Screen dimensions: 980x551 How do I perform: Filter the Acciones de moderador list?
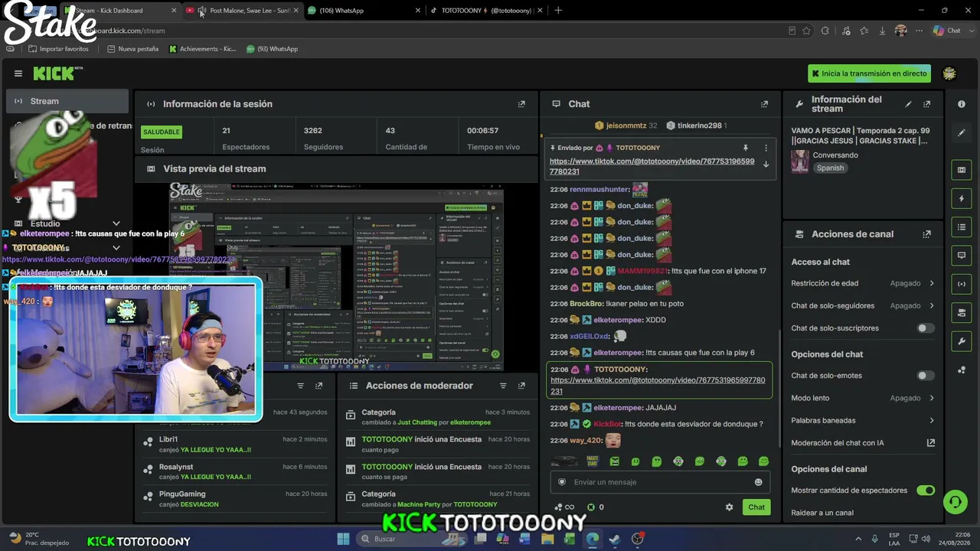pyautogui.click(x=503, y=386)
